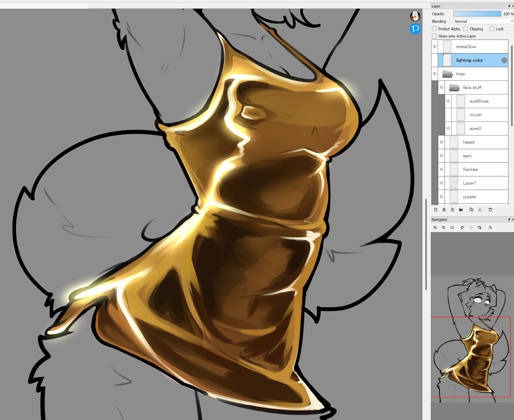This screenshot has width=514, height=420.
Task: Open the Blending mode dropdown
Action: coord(483,21)
